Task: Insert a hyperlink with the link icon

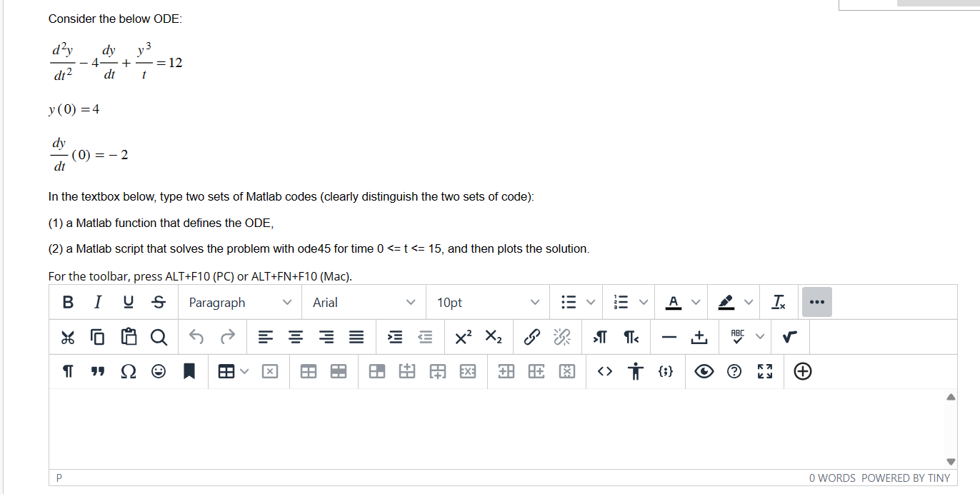Action: point(531,337)
